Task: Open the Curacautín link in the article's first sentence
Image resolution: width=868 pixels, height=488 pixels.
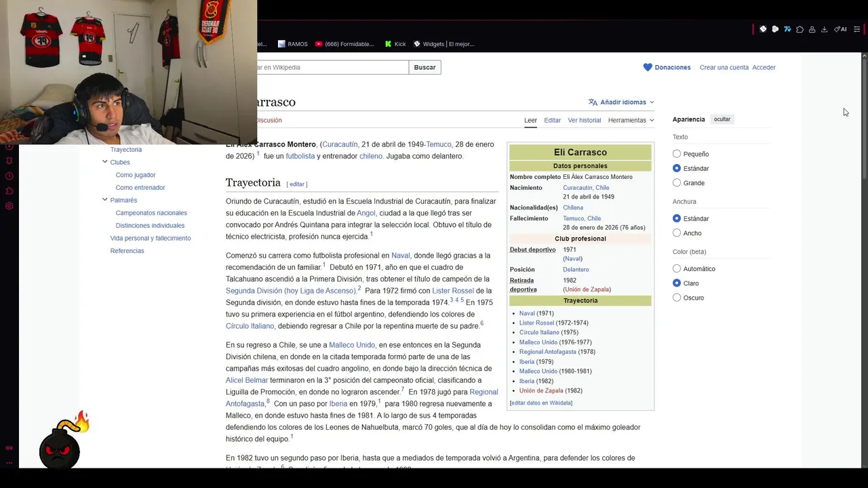Action: coord(340,144)
